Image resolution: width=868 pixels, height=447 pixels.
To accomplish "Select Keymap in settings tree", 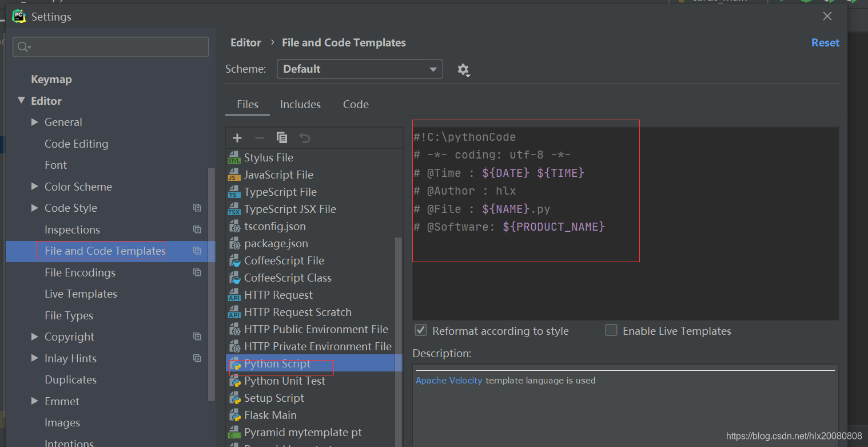I will (x=51, y=79).
